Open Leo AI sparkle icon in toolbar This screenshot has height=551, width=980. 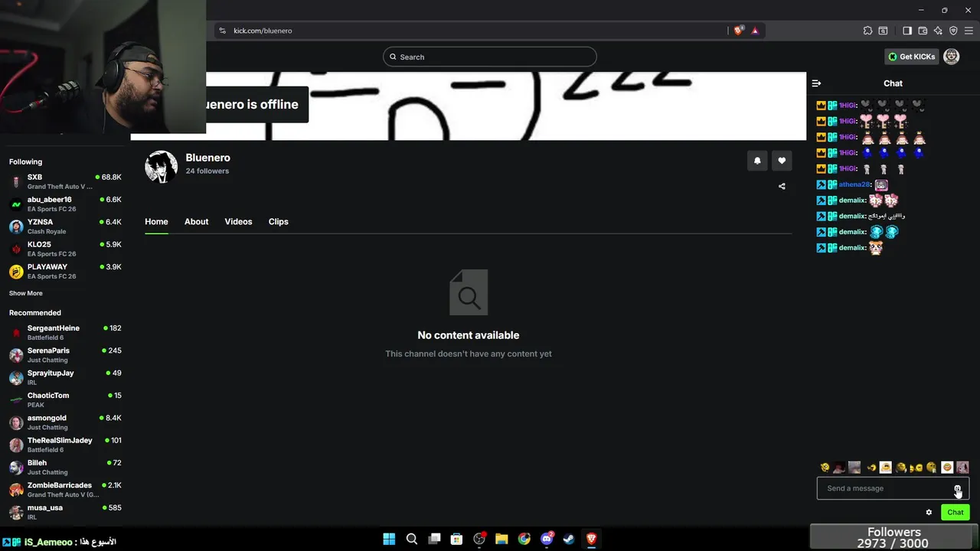tap(938, 31)
